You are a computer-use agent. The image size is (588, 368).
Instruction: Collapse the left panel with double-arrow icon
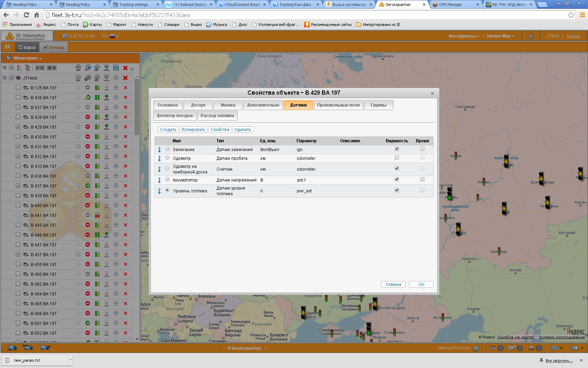[x=7, y=47]
